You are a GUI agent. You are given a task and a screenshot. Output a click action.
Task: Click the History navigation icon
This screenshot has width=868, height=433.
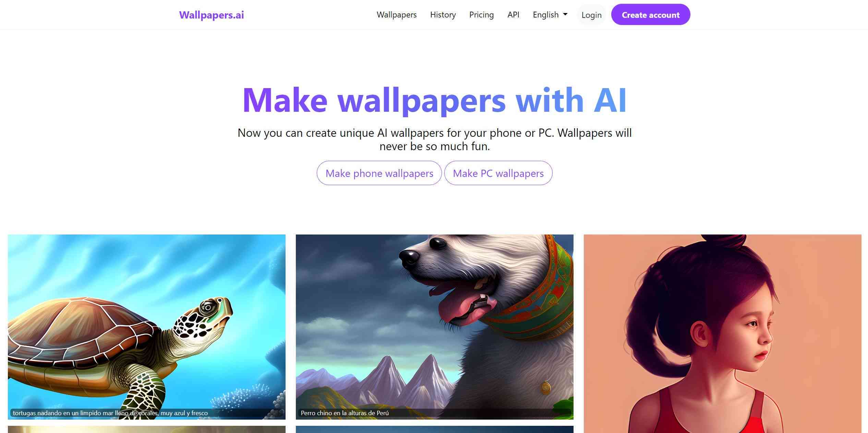443,14
